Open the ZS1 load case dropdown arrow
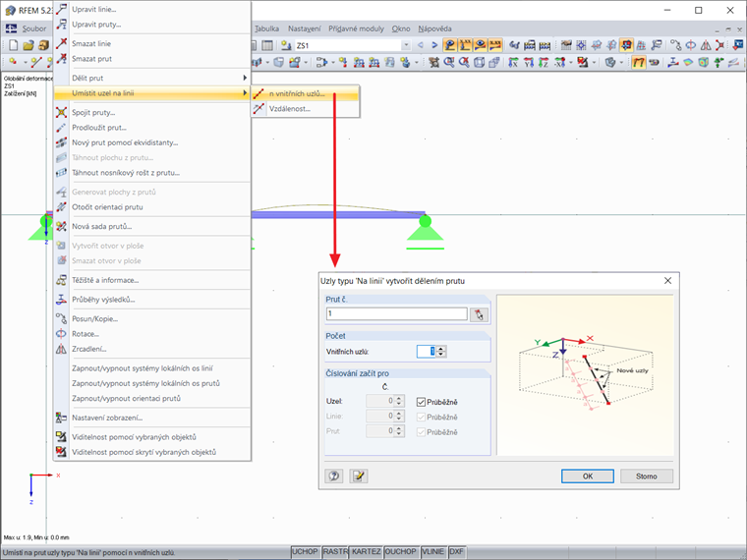Viewport: 747px width, 560px height. click(x=406, y=45)
